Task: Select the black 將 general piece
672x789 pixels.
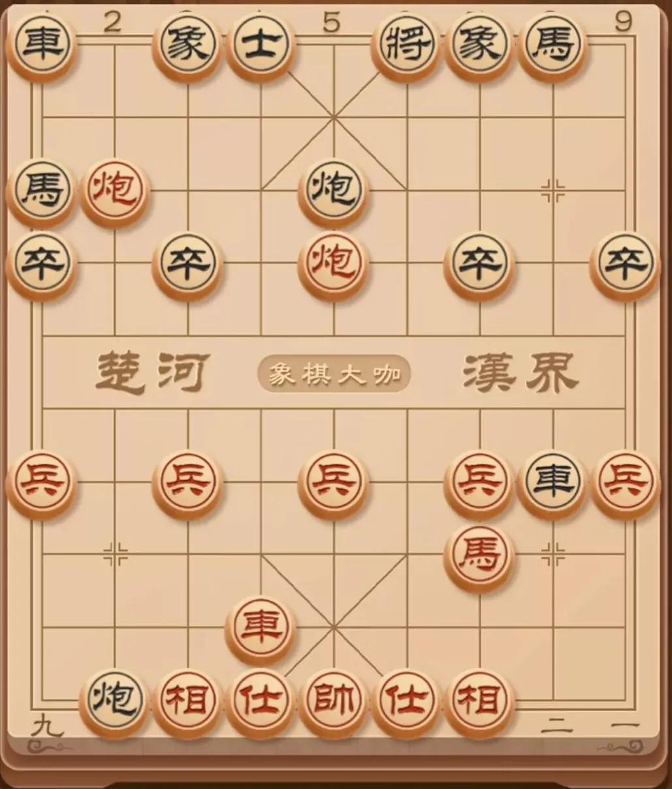Action: pos(406,46)
